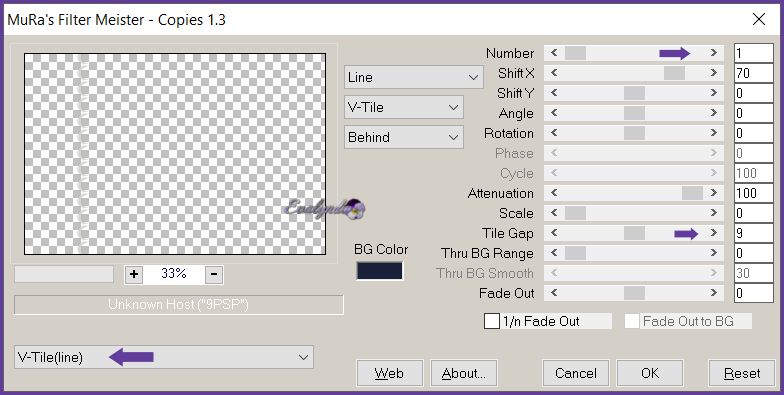
Task: Pick the BG Color swatch
Action: point(380,271)
